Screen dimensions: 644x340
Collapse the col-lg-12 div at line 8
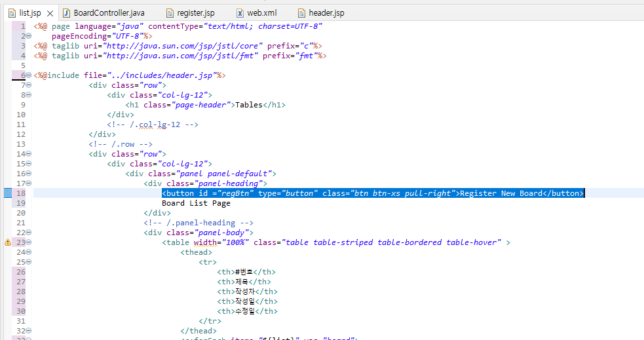(29, 95)
